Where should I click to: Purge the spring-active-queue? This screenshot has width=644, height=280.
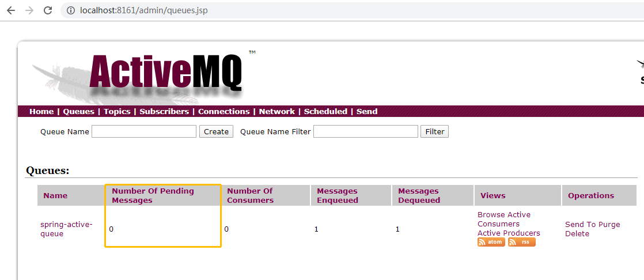(609, 225)
